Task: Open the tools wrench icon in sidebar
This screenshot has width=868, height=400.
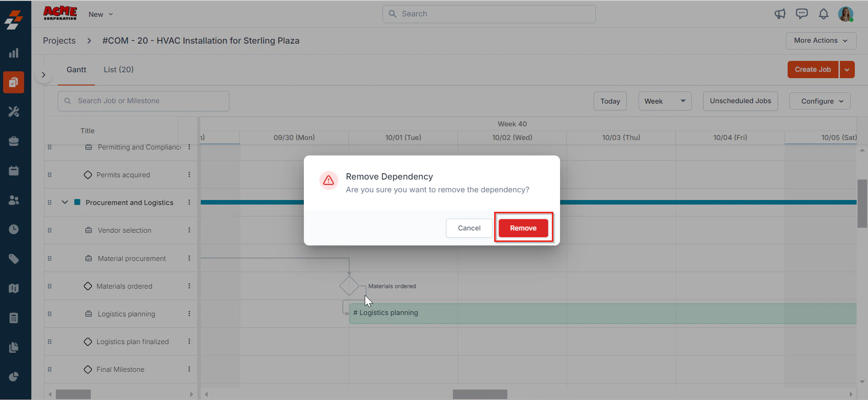Action: pos(14,112)
